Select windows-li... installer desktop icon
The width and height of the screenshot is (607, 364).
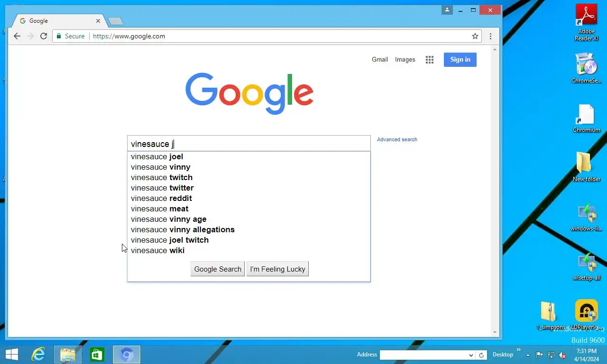[587, 217]
